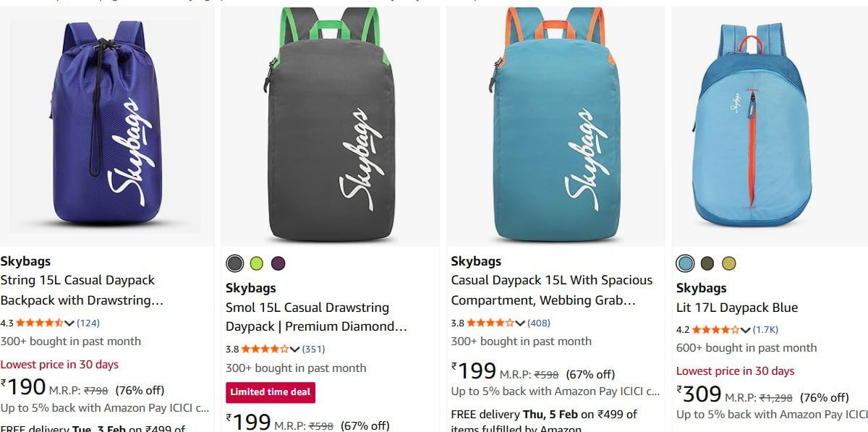Open String 15L Casual Daypack title link
Screen dimensions: 868x432
tap(82, 290)
